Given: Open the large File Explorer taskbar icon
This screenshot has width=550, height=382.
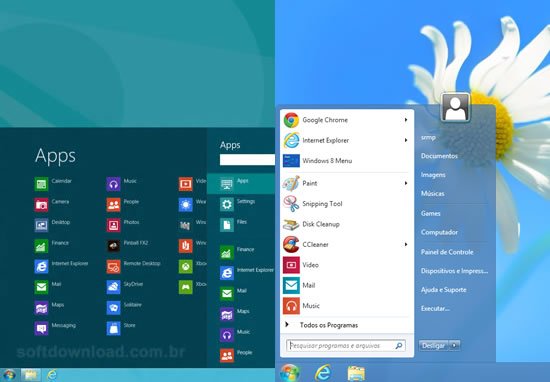Looking at the screenshot, I should (356, 373).
